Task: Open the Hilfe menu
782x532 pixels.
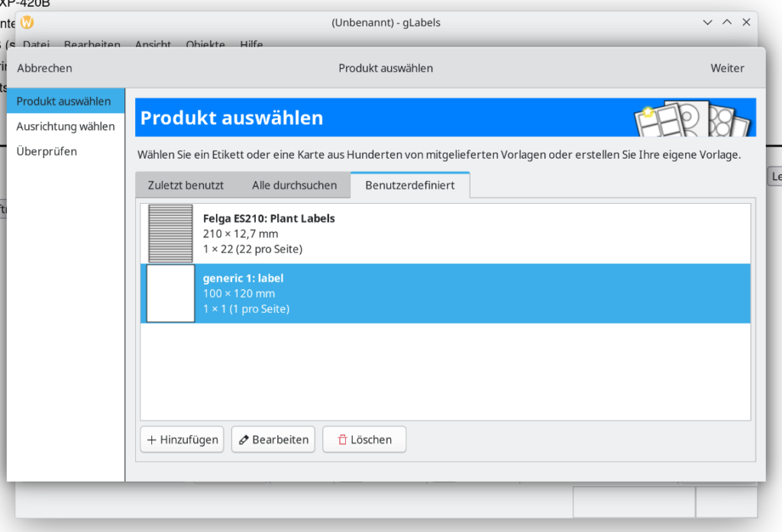Action: point(251,44)
